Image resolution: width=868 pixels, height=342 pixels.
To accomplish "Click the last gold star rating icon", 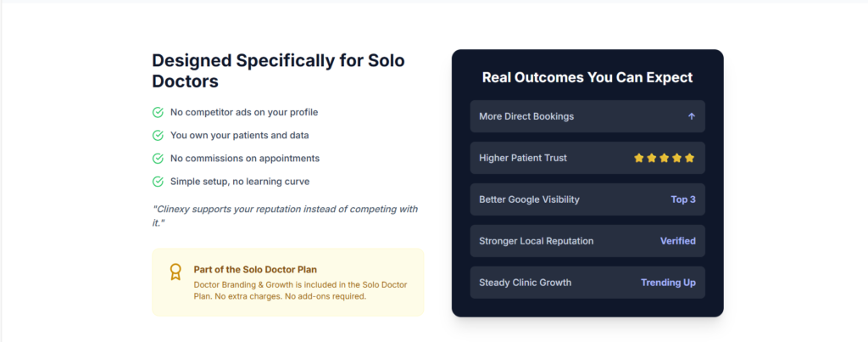I will (690, 158).
